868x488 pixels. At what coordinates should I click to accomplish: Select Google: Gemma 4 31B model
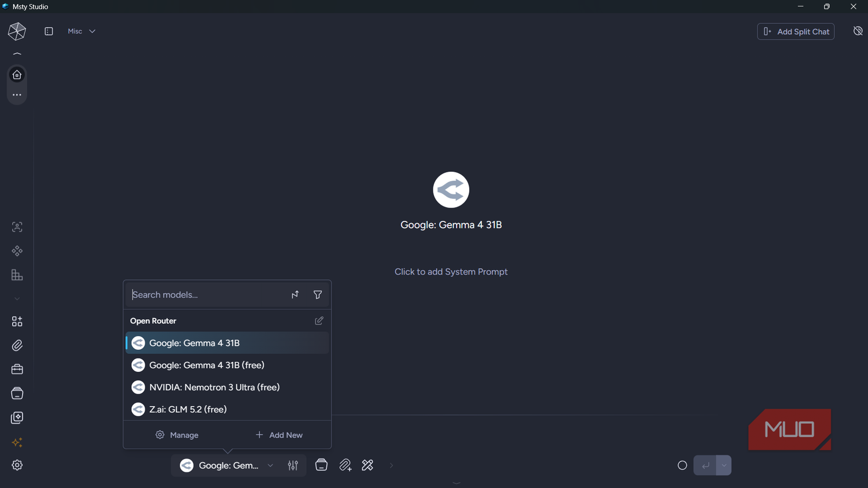coord(227,343)
